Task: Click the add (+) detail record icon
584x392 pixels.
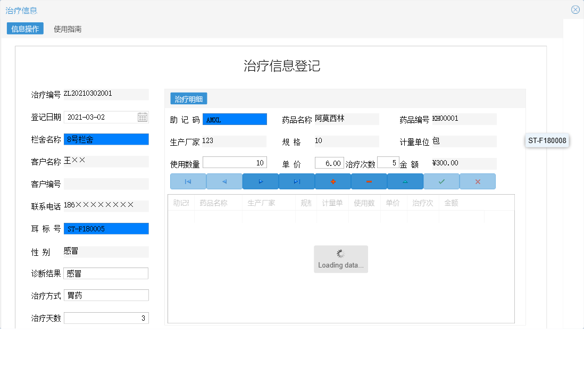Action: click(x=332, y=181)
